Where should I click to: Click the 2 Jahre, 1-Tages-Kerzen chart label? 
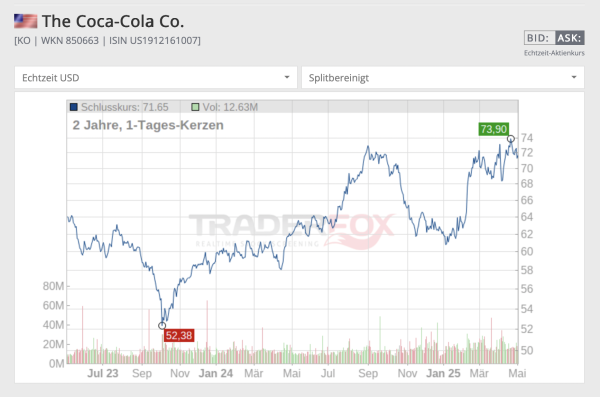pos(148,125)
